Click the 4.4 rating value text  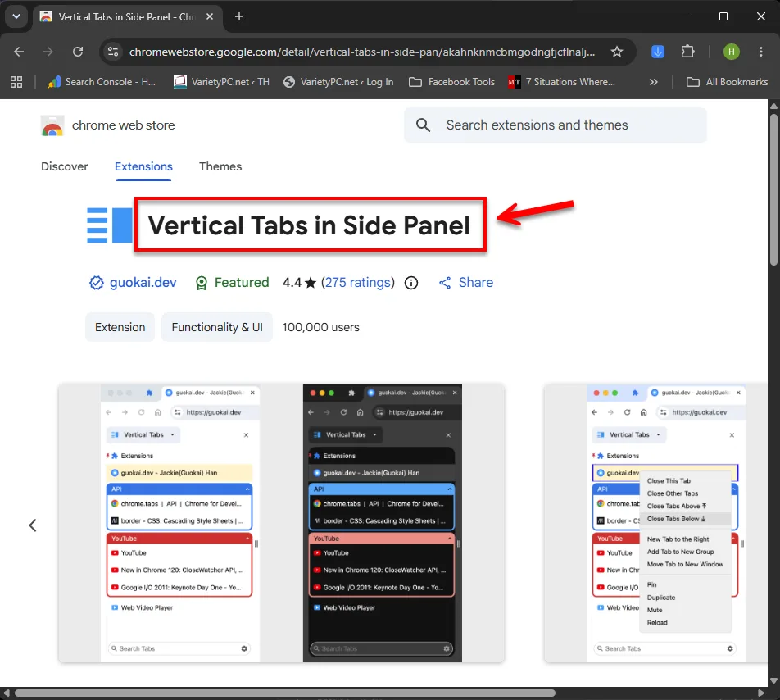coord(292,283)
